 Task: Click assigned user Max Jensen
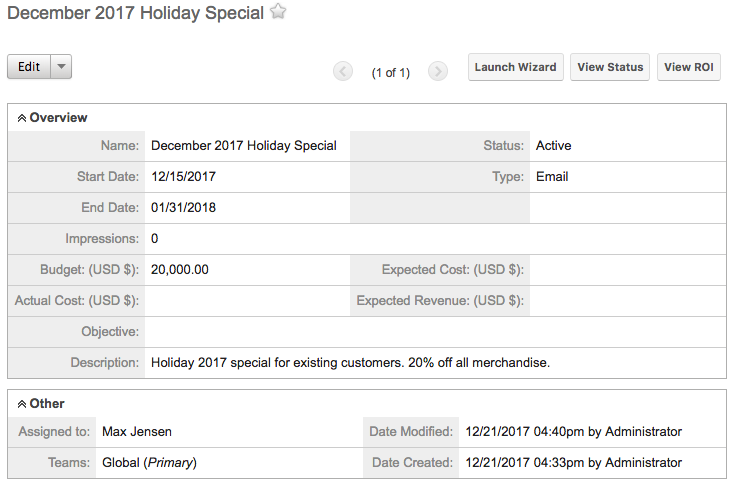(136, 432)
